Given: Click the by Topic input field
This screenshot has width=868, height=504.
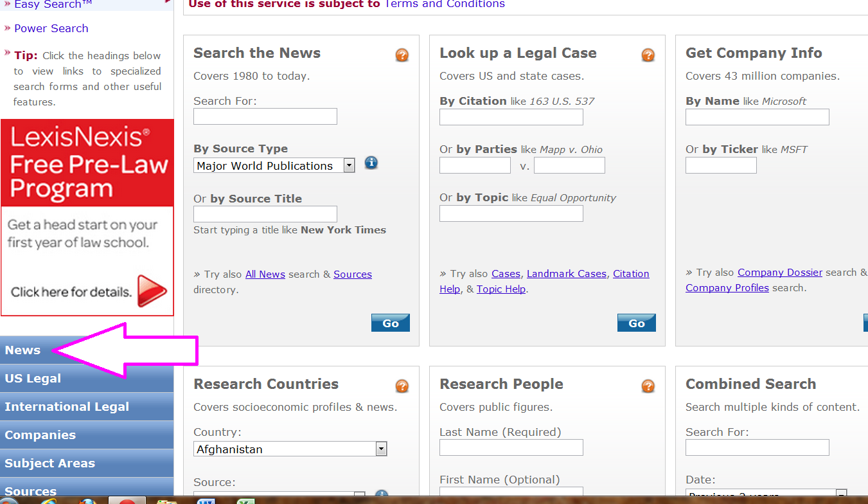Looking at the screenshot, I should click(x=511, y=213).
